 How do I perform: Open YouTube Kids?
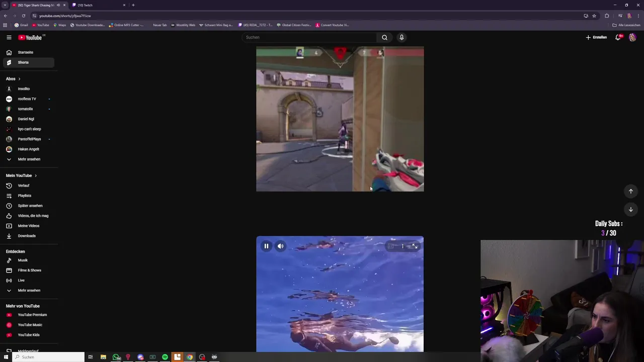(29, 335)
